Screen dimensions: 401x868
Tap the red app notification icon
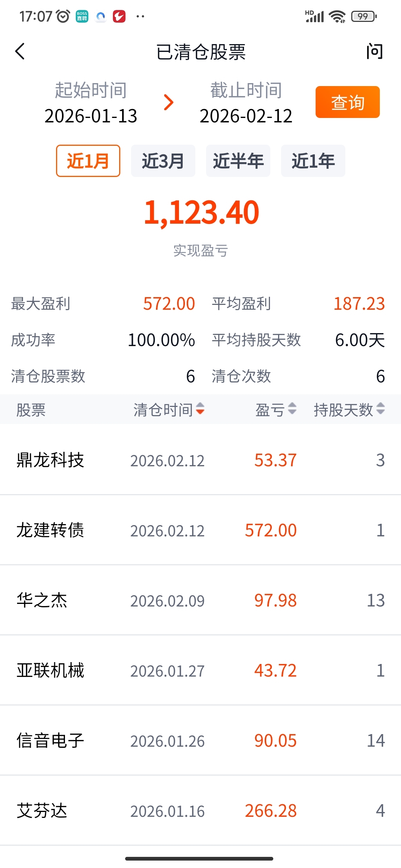tap(119, 16)
